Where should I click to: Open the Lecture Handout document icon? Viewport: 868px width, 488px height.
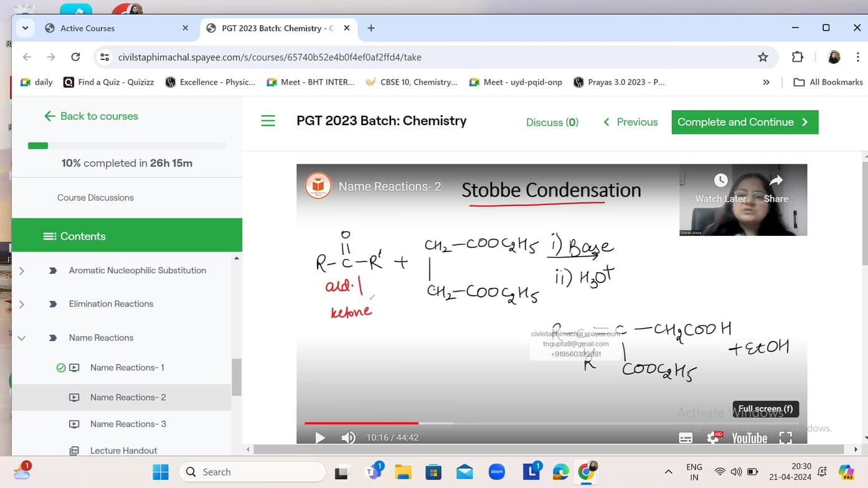74,449
